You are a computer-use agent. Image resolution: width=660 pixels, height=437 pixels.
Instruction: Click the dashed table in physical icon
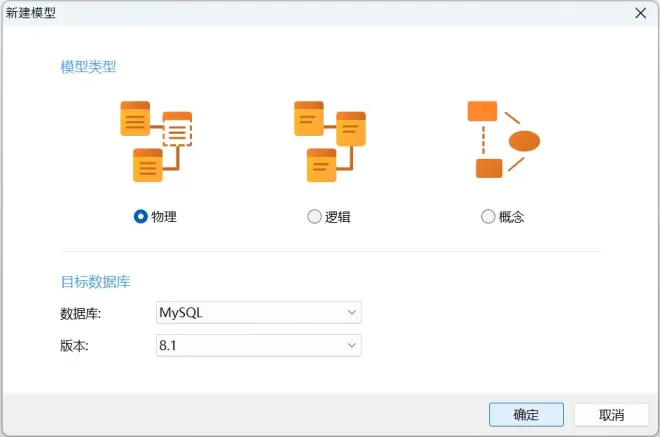coord(177,129)
